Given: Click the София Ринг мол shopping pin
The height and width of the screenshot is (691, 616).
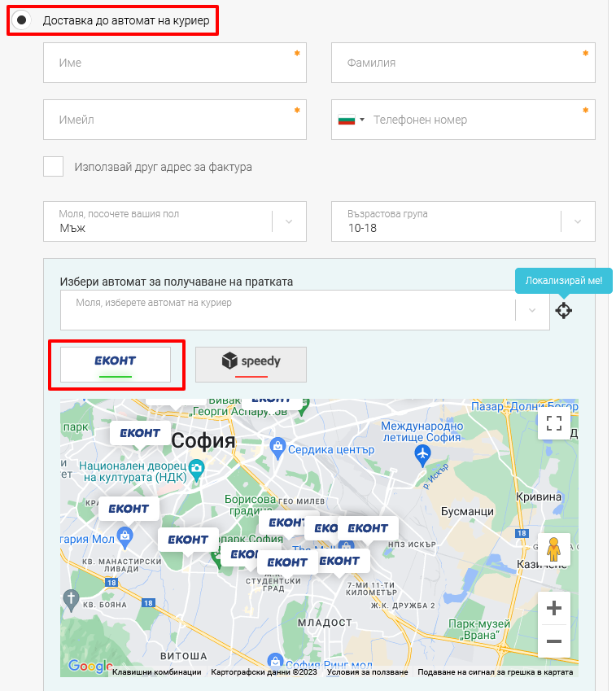Looking at the screenshot, I should (275, 660).
